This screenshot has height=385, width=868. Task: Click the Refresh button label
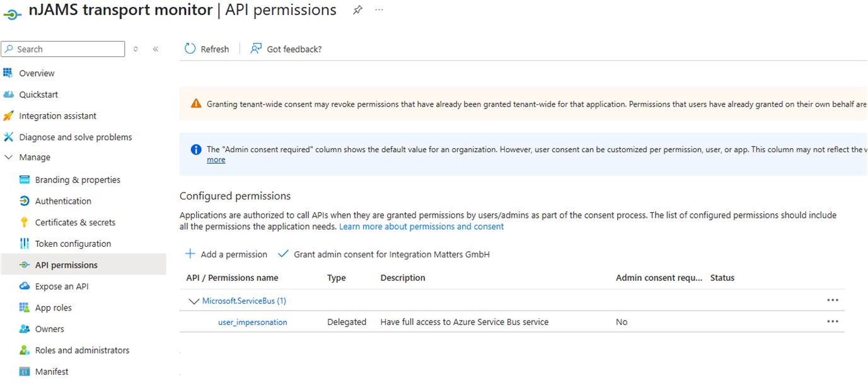pos(215,49)
